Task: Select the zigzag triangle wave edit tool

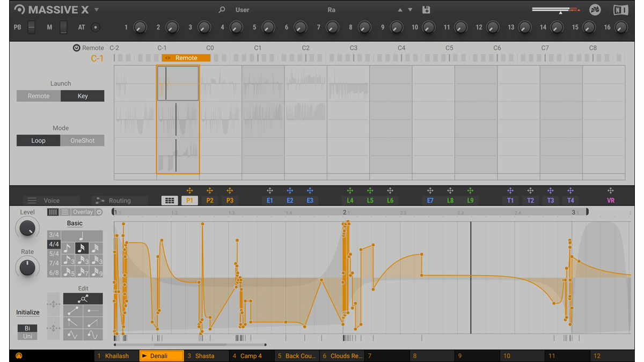Action: 73,335
